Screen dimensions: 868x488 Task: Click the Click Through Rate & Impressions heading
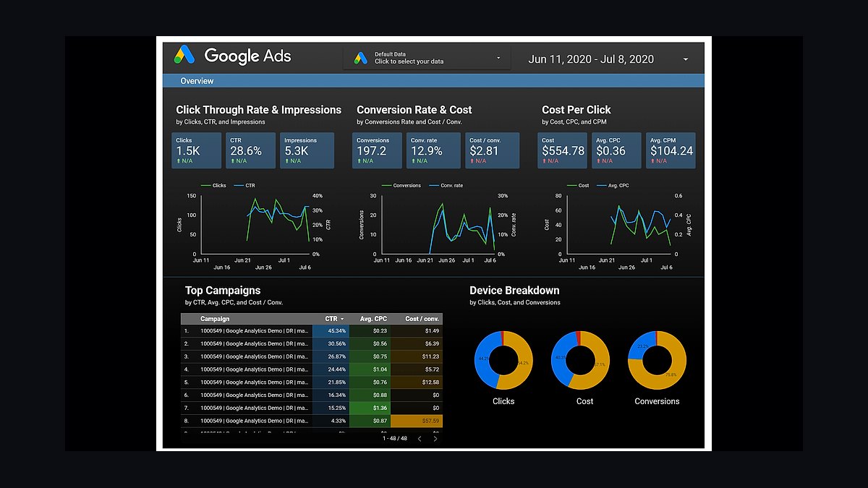point(258,110)
